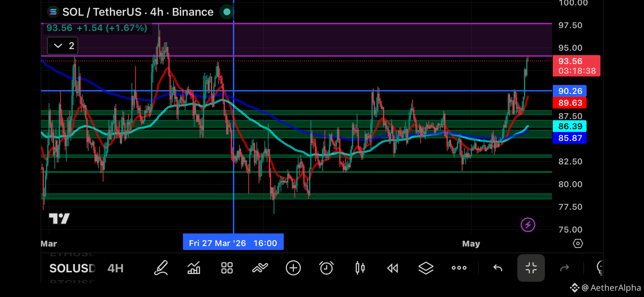Click the 95.00 price scale value

coord(570,48)
